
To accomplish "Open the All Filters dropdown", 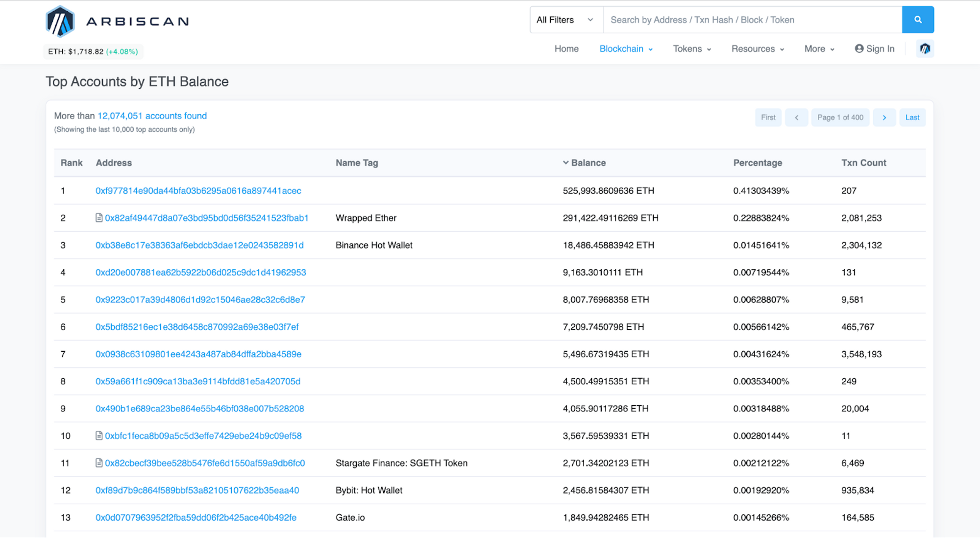I will click(x=566, y=20).
